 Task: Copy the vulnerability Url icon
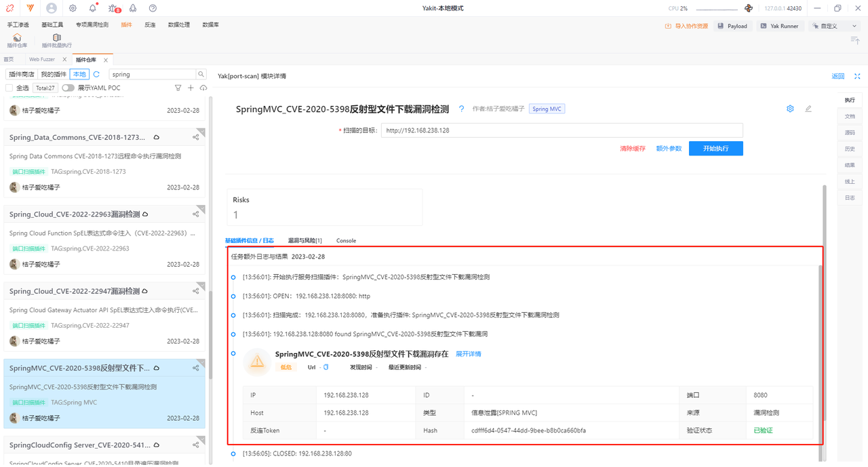325,367
